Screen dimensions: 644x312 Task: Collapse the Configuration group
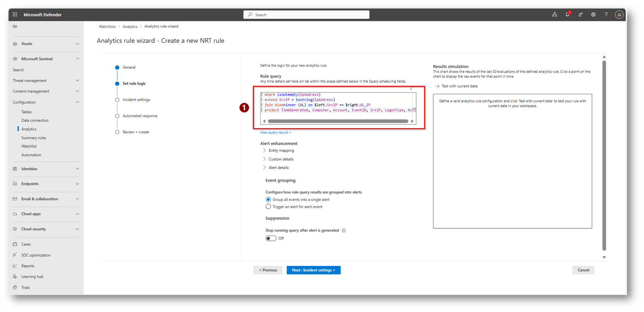(x=77, y=102)
